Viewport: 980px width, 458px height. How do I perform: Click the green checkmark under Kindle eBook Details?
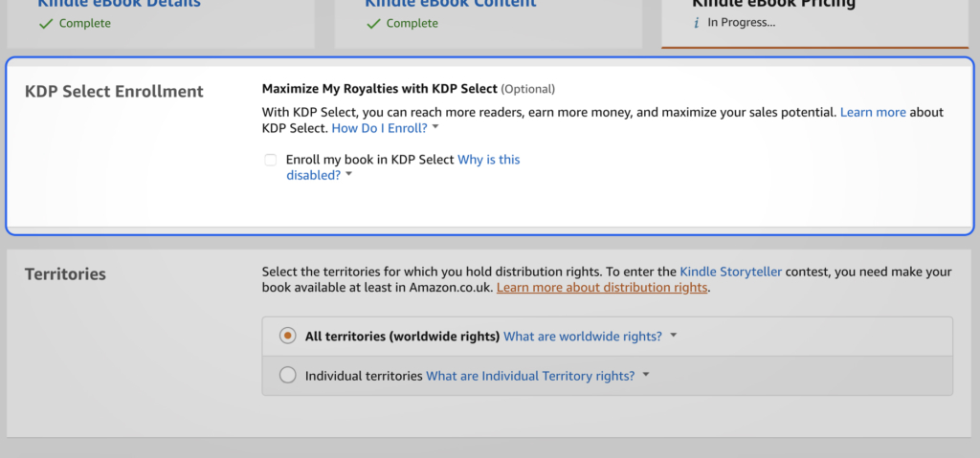[45, 24]
